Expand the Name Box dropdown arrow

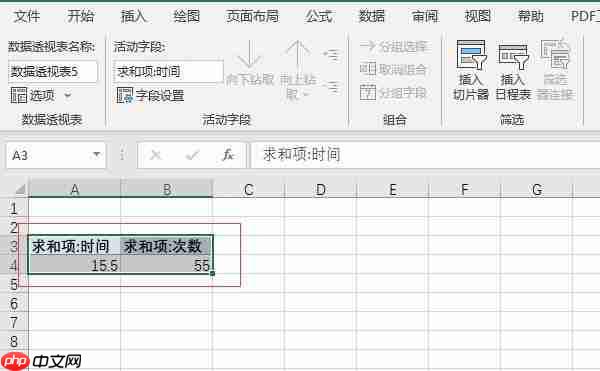pos(96,155)
